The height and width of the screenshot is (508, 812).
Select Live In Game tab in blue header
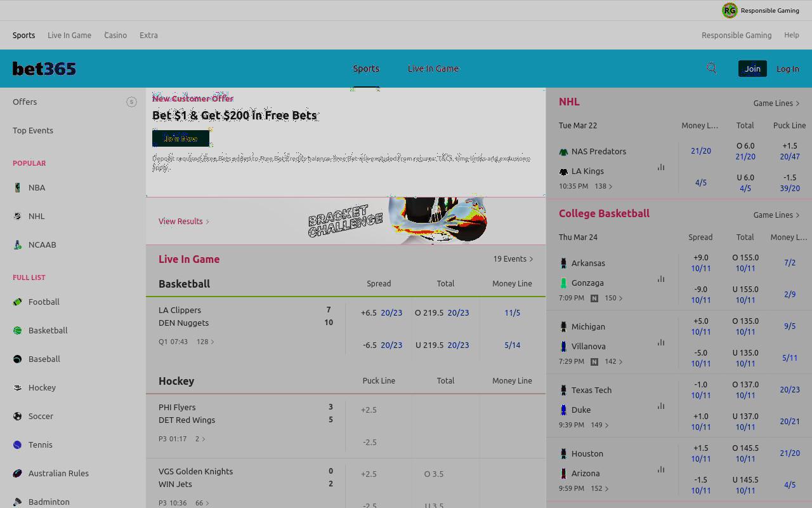(433, 69)
